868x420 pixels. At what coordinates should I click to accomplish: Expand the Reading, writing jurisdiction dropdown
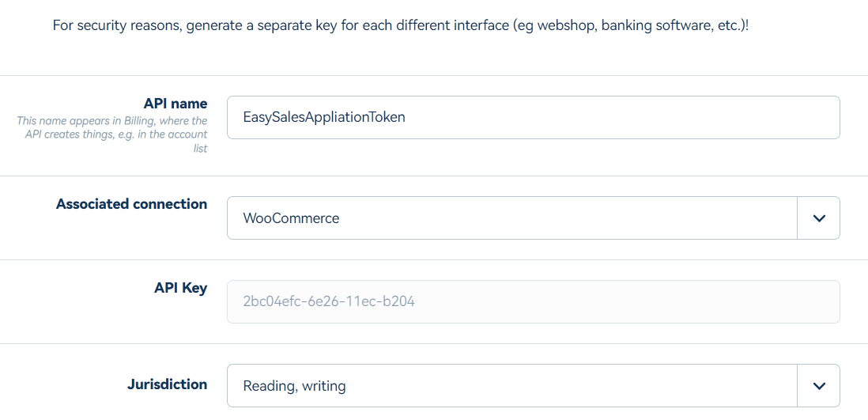[x=533, y=386]
